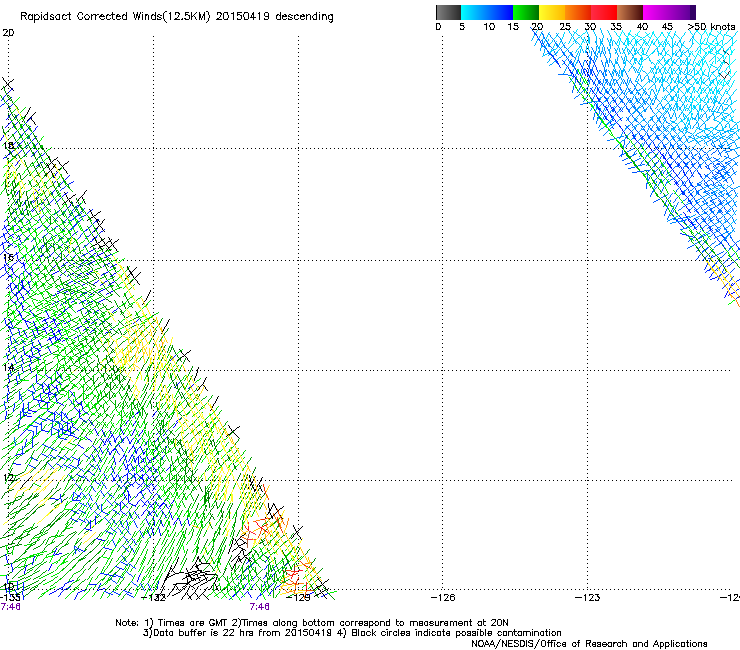This screenshot has width=740, height=650.
Task: Select the cyan-blue 5-15 knots legend segment
Action: (487, 12)
